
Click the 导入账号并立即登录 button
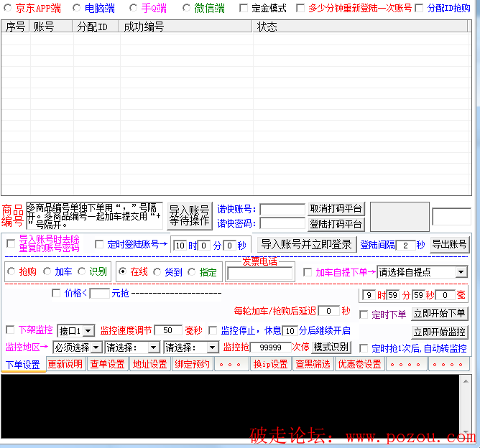[x=306, y=244]
